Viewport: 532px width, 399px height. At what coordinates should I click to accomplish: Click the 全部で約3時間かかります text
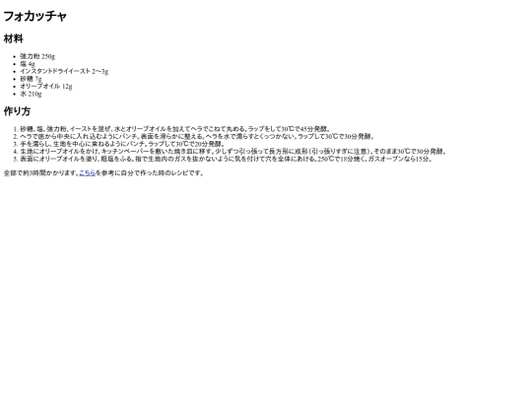tap(41, 173)
